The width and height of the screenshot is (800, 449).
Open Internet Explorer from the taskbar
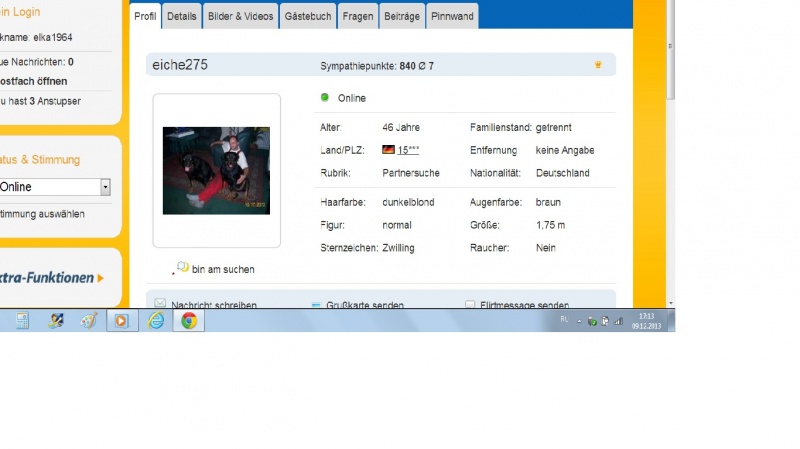pyautogui.click(x=155, y=321)
